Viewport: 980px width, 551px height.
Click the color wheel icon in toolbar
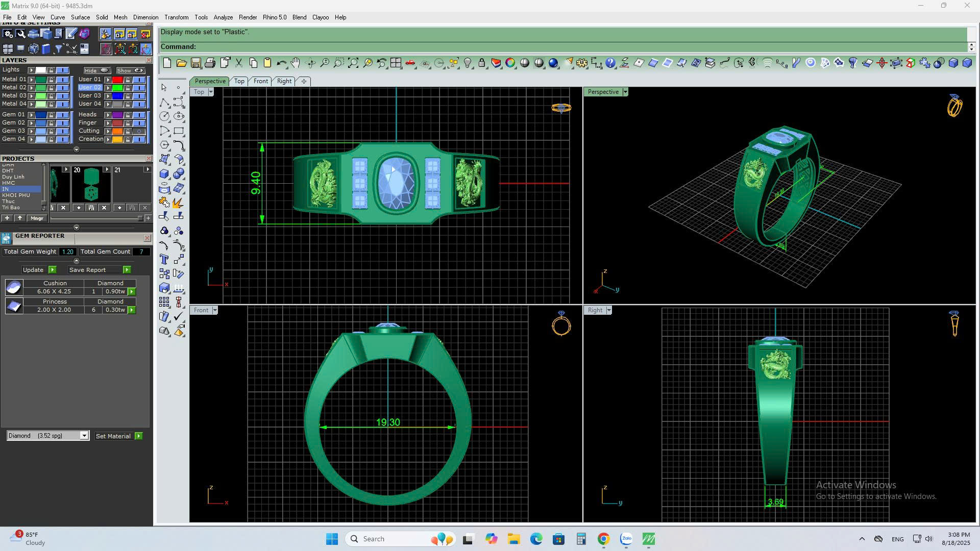(x=510, y=63)
